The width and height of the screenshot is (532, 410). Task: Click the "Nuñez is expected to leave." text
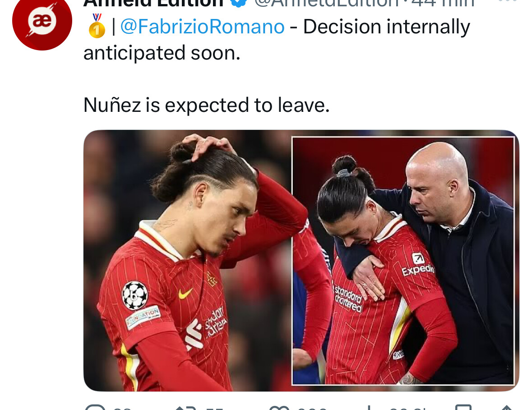click(206, 105)
